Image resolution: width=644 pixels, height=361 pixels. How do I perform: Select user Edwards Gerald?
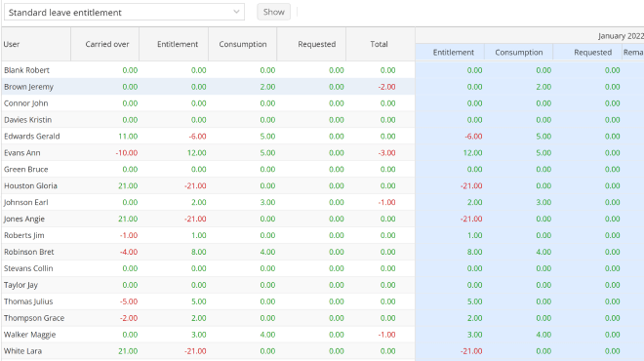pyautogui.click(x=31, y=137)
